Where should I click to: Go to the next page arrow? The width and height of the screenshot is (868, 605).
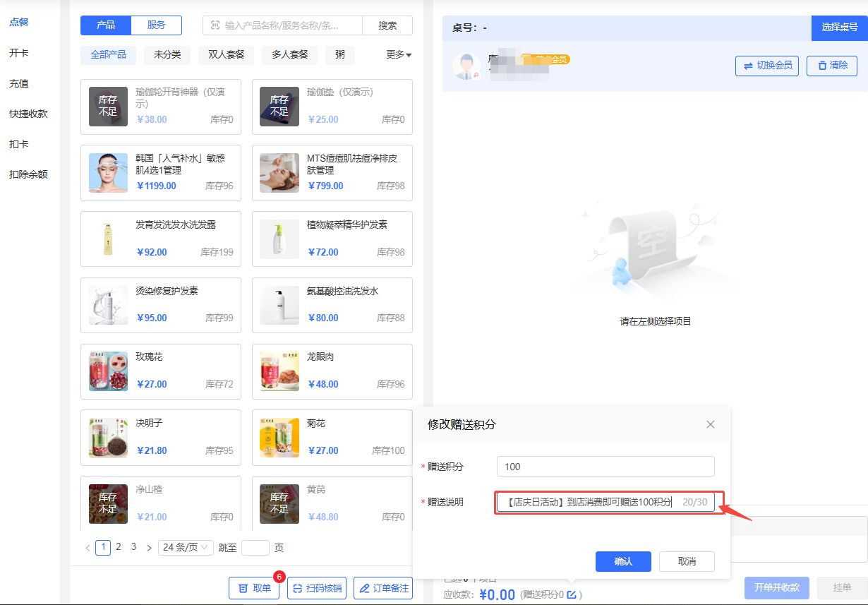(149, 548)
